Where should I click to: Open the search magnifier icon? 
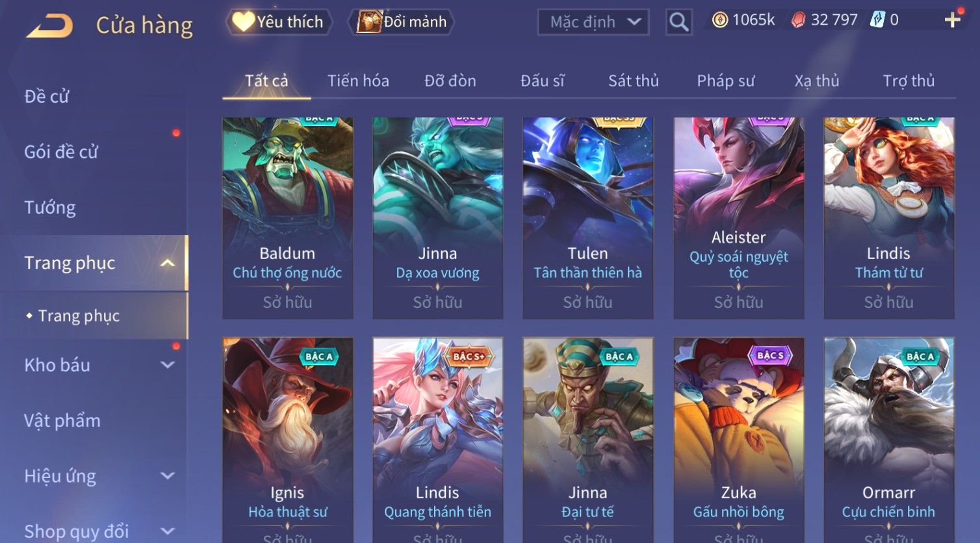(678, 22)
